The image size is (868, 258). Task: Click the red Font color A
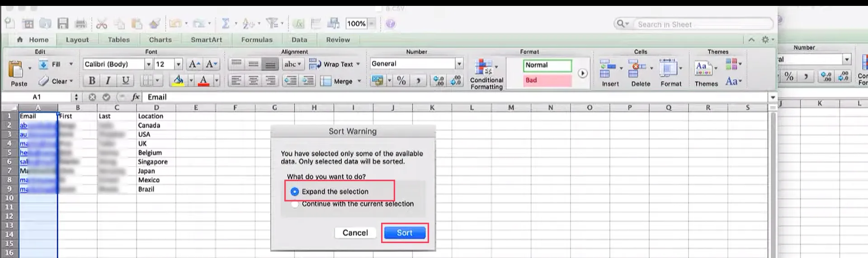point(204,81)
